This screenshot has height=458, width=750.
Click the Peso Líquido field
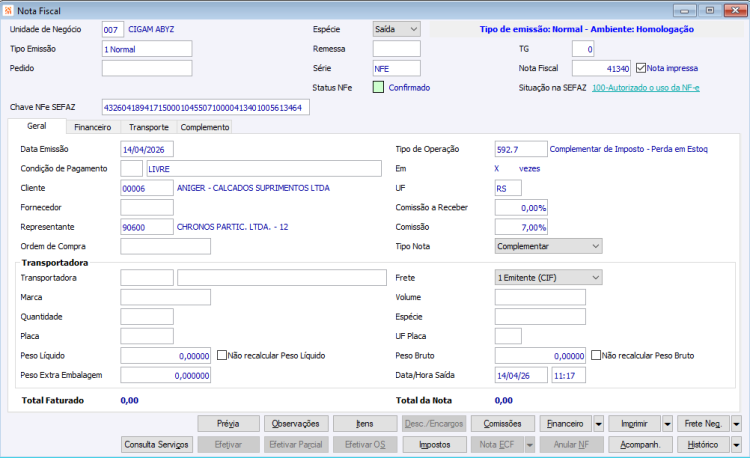(165, 356)
